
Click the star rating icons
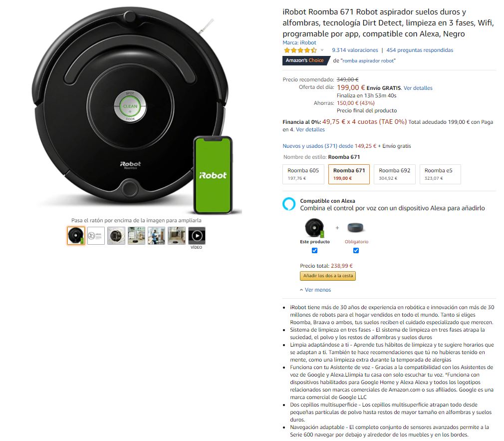(300, 50)
